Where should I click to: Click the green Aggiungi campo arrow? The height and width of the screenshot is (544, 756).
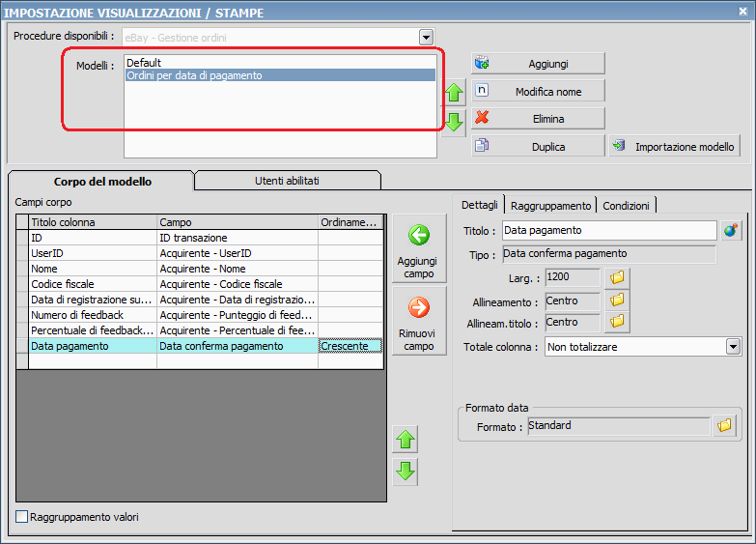(x=419, y=248)
